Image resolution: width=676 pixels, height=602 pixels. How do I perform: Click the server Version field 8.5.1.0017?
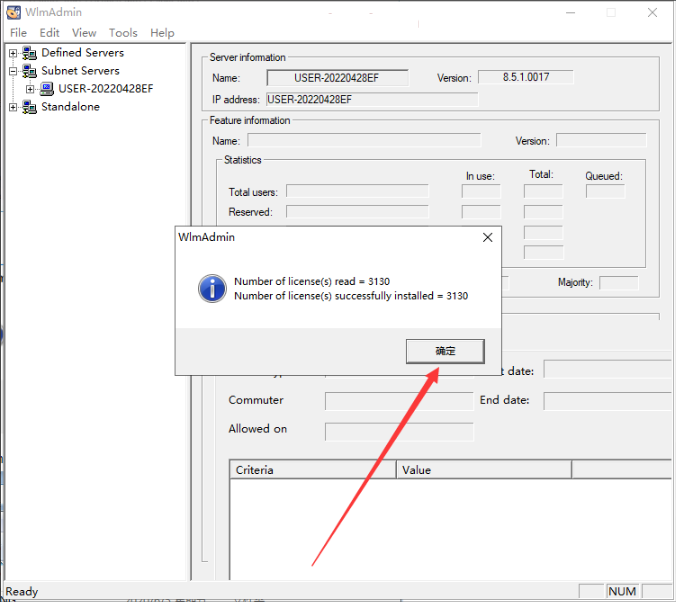[x=526, y=77]
